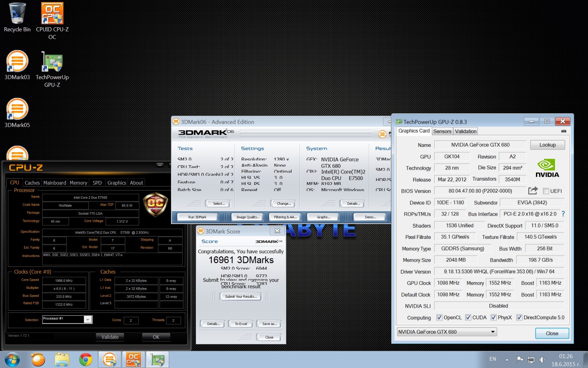Image resolution: width=588 pixels, height=368 pixels.
Task: Switch to the Sensors tab in GPU-Z
Action: click(x=442, y=131)
